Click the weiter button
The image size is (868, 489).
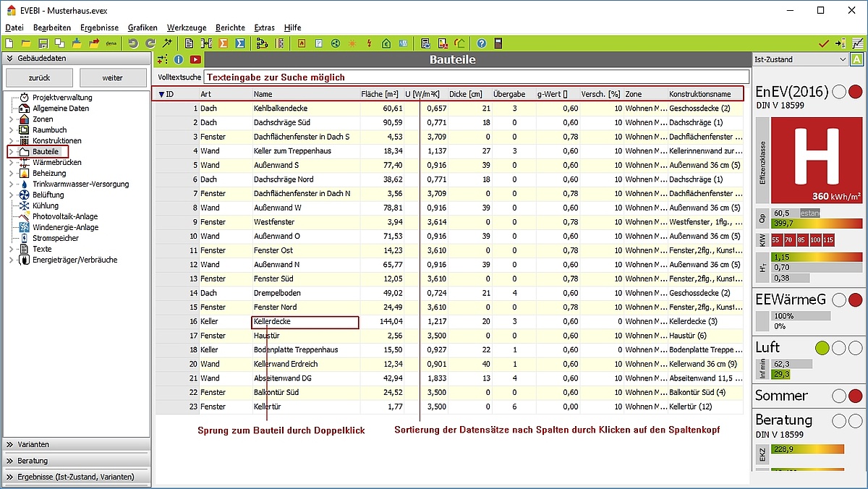pyautogui.click(x=112, y=77)
